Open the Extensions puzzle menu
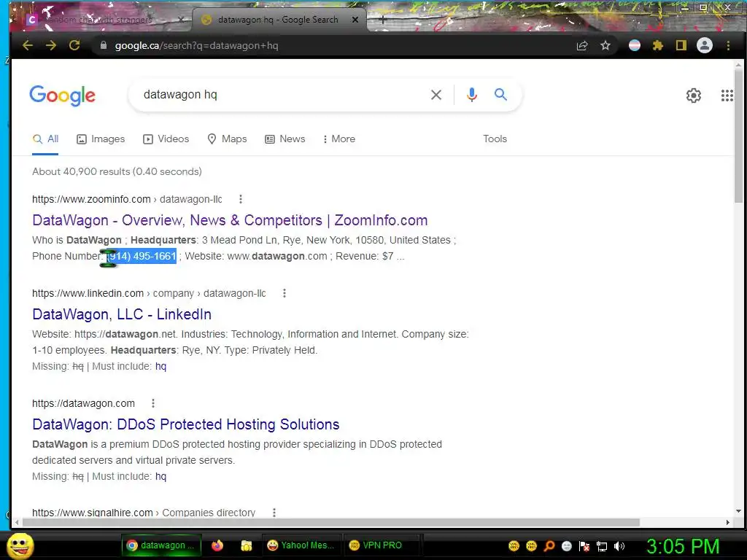 click(658, 46)
